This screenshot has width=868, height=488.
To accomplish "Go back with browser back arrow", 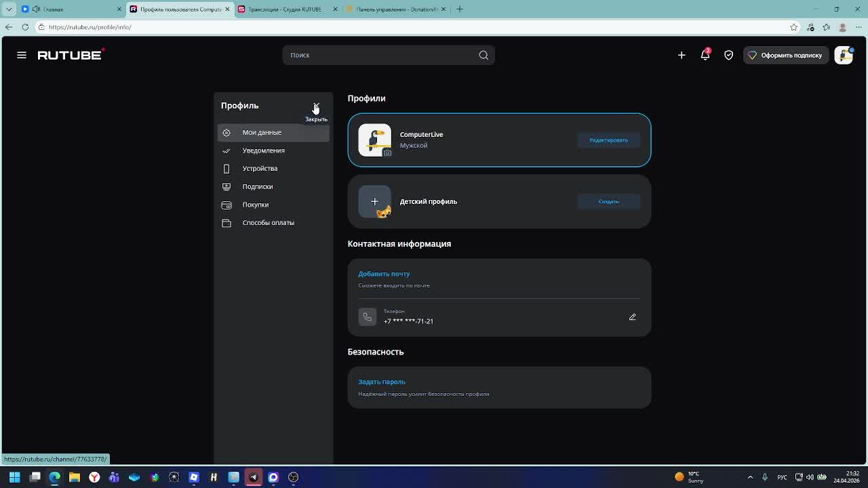I will (9, 27).
